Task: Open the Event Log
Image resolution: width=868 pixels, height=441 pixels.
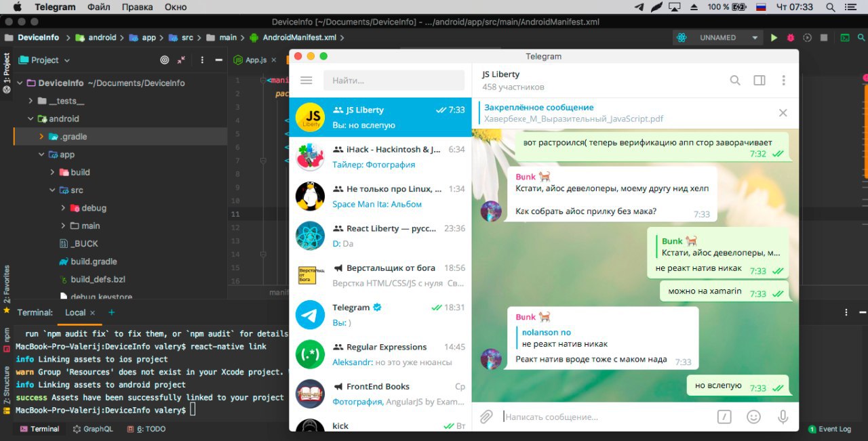Action: 829,429
